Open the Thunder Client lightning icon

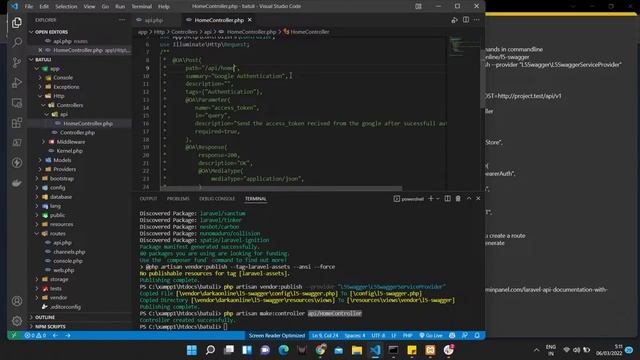tap(17, 162)
